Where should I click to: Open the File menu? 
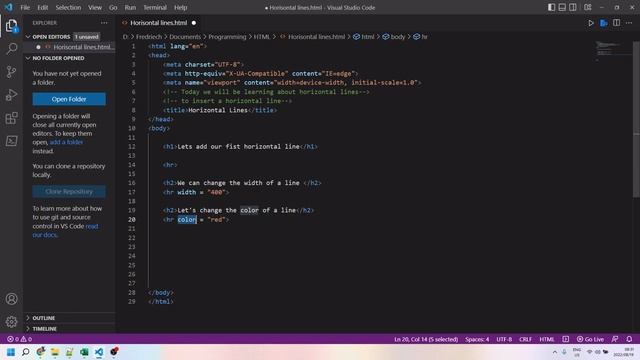click(x=25, y=7)
